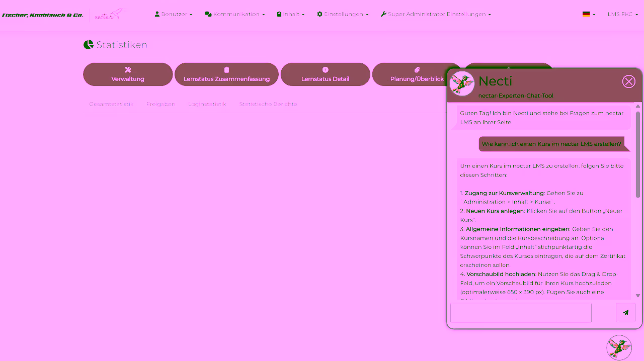
Task: Open the German flag language selector
Action: (x=589, y=14)
